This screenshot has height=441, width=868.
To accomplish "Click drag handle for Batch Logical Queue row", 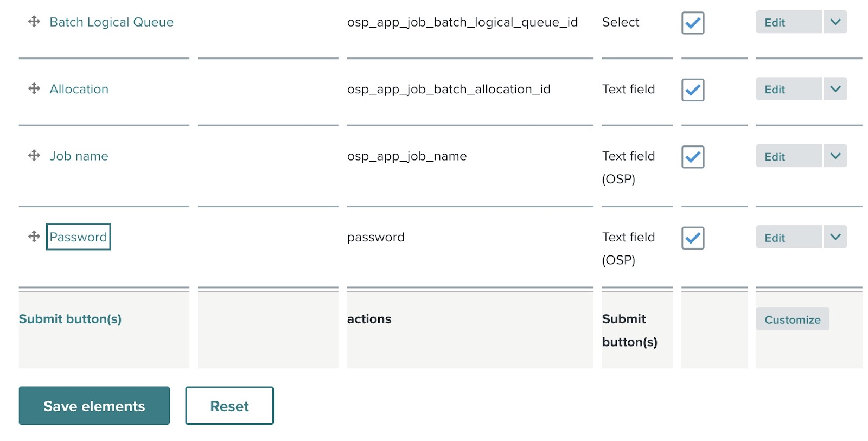I will 34,22.
